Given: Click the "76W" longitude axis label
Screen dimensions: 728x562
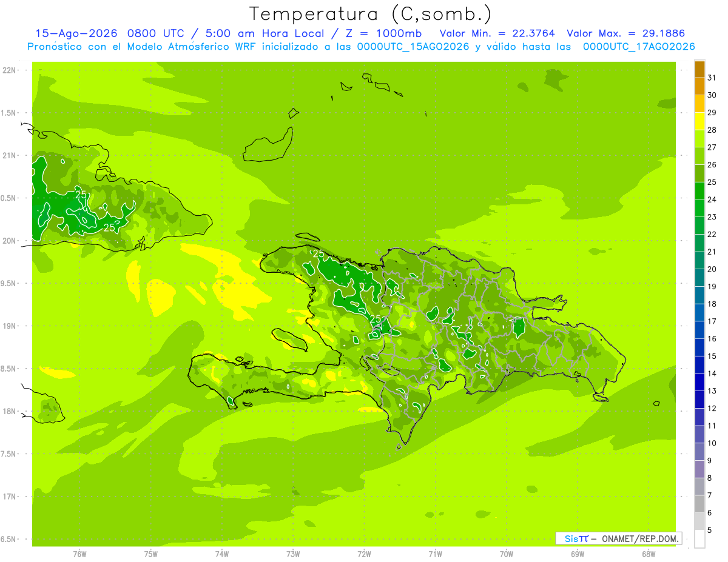Looking at the screenshot, I should 79,554.
